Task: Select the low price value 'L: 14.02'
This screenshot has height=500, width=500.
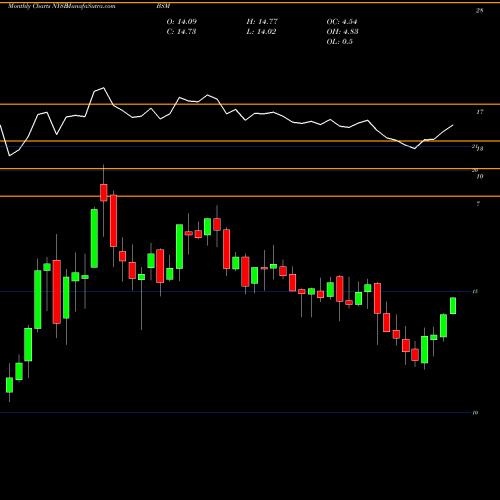Action: 261,32
